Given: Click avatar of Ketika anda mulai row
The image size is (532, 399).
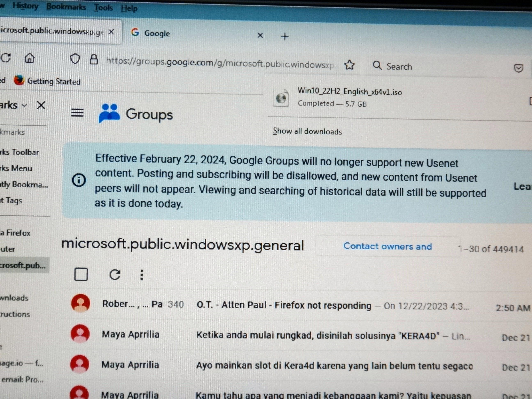Looking at the screenshot, I should click(80, 334).
